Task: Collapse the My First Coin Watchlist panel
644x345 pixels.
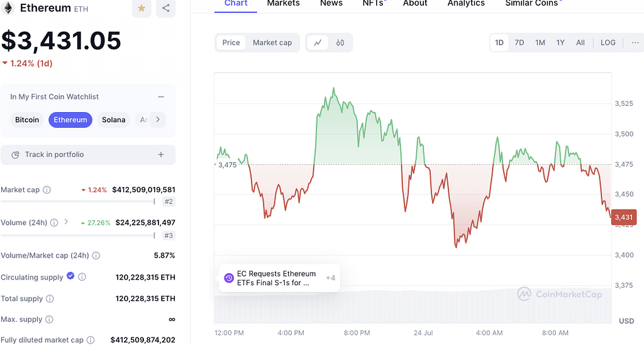Action: [x=161, y=97]
